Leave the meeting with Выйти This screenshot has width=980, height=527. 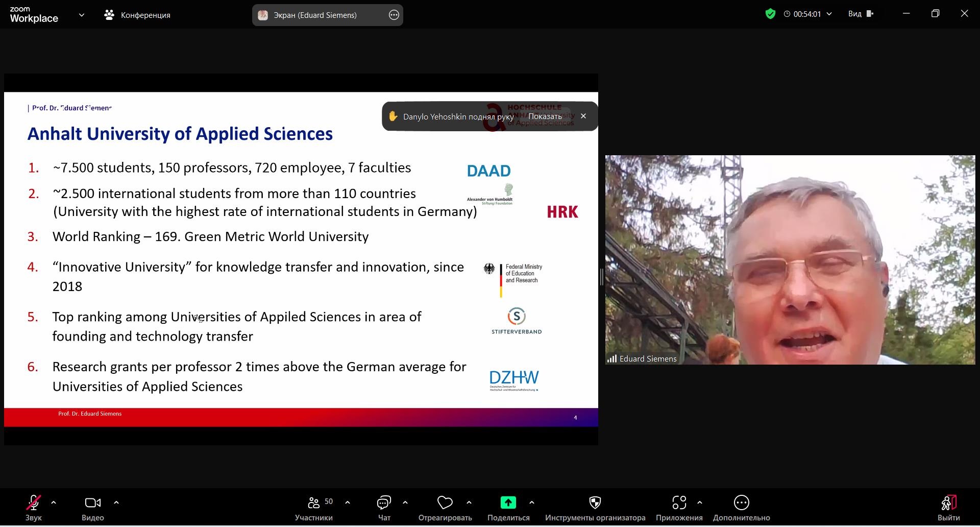pos(948,503)
